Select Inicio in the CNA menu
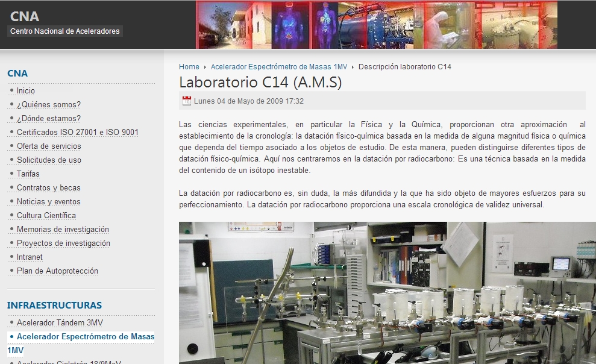The width and height of the screenshot is (596, 364). coord(26,91)
